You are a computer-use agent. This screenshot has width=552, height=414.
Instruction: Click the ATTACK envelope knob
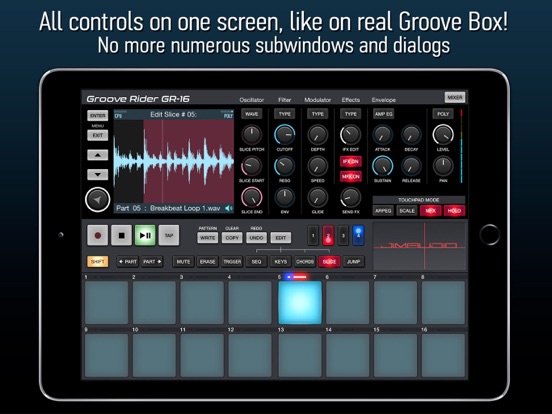383,134
